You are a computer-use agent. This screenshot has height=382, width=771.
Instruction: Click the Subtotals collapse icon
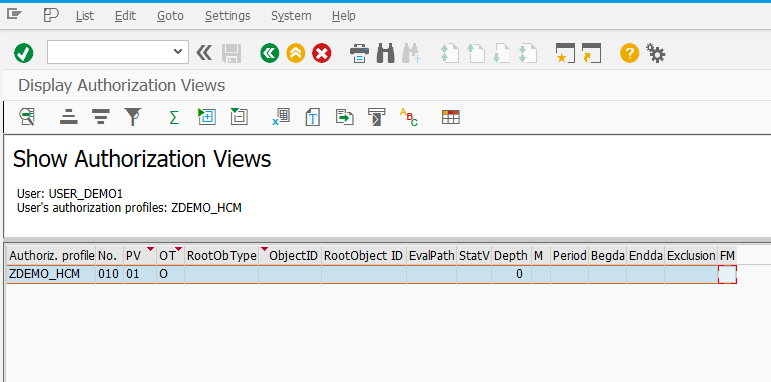[x=239, y=117]
